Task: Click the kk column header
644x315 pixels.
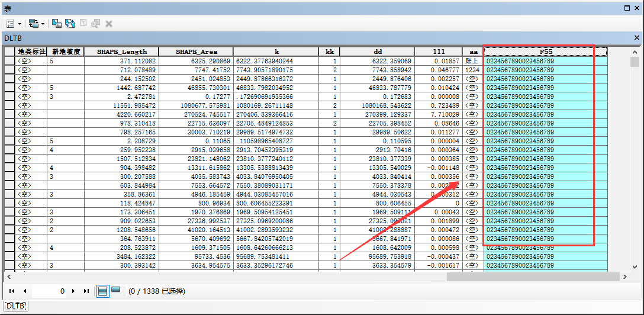Action: click(x=329, y=52)
